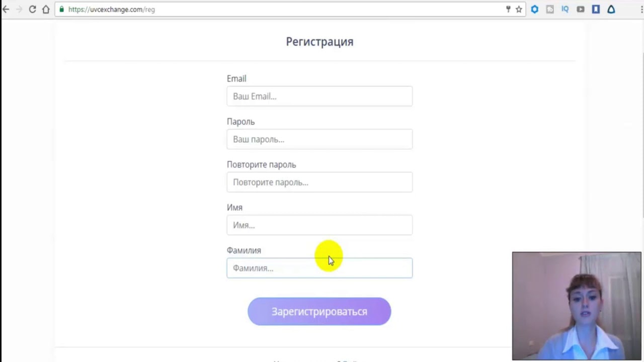
Task: Bookmark this page with the star
Action: point(519,9)
